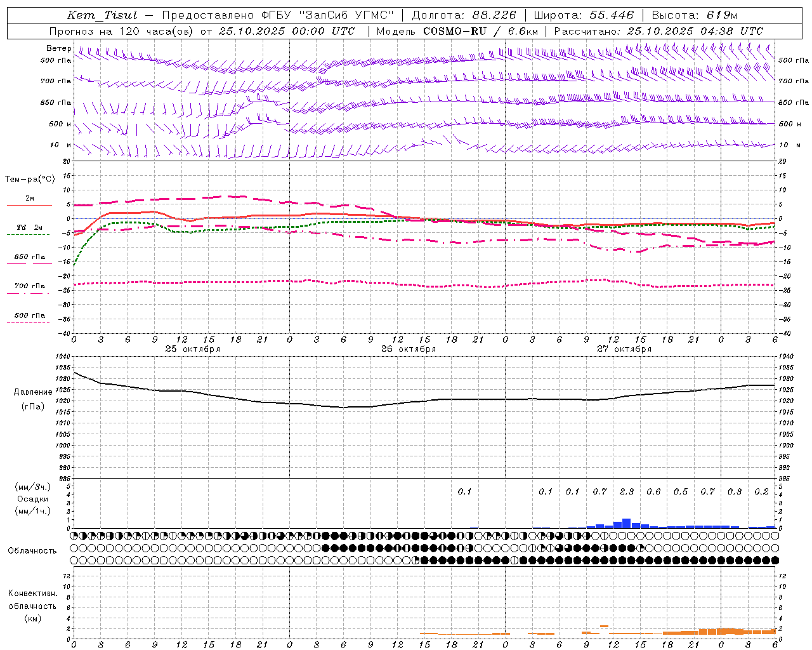Click the 'Давление' pressure panel label

point(32,392)
